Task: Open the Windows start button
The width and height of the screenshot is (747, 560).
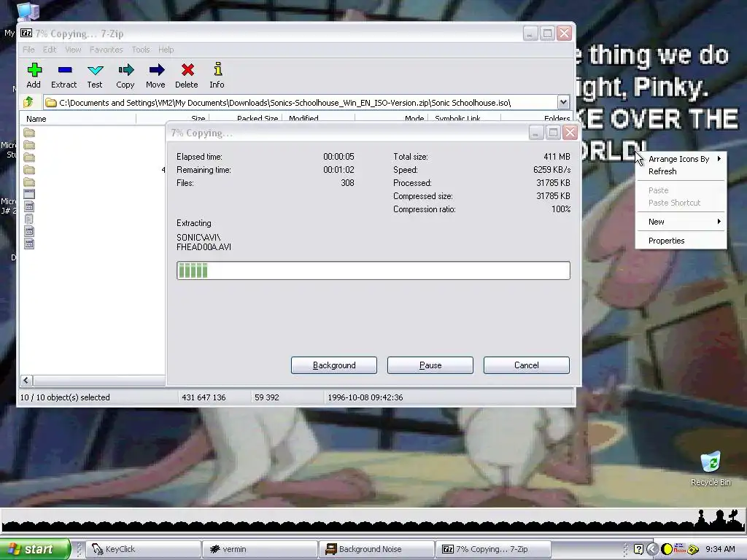Action: (x=35, y=549)
